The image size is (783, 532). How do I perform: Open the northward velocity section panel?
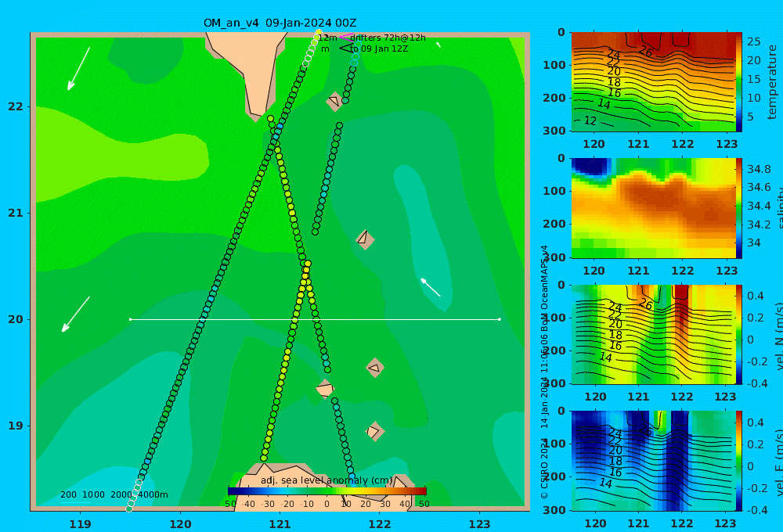point(653,335)
